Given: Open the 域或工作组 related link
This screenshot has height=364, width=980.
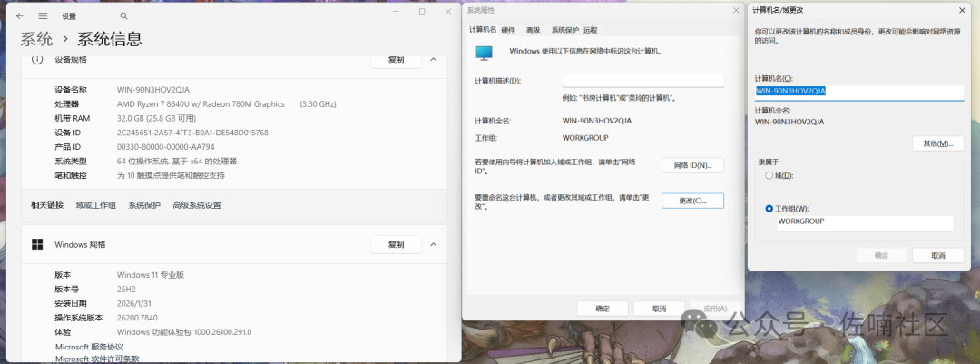Looking at the screenshot, I should (x=95, y=205).
